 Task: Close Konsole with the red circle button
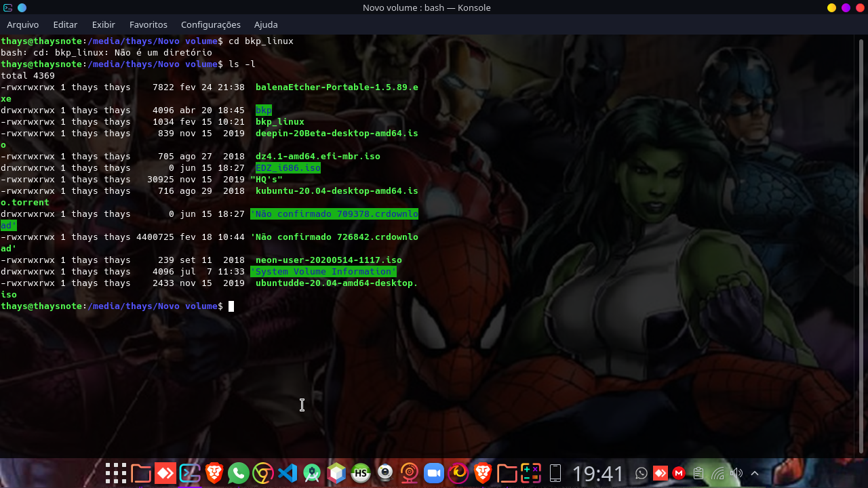pyautogui.click(x=859, y=7)
